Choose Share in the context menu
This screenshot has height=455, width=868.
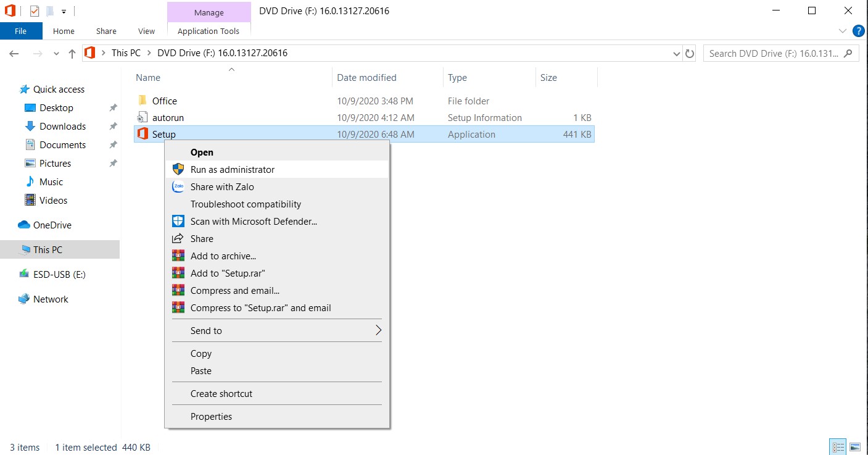coord(277,239)
